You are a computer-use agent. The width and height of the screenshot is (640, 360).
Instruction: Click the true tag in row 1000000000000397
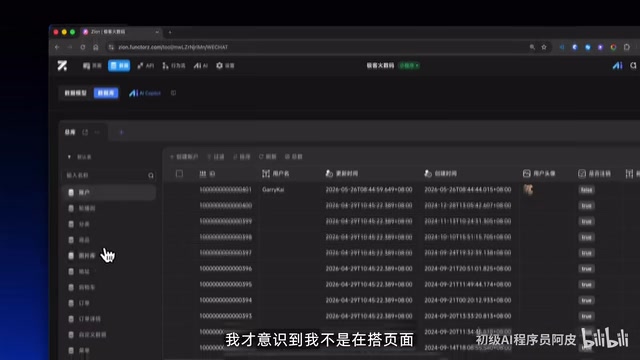tap(587, 253)
